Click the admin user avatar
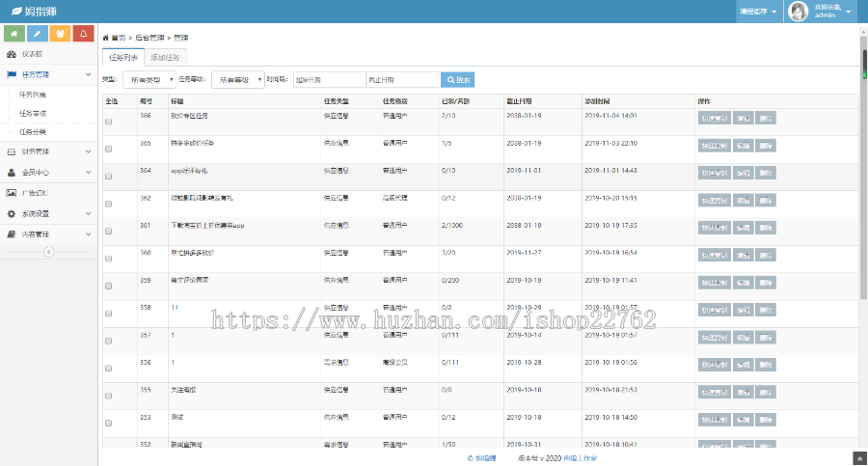868x466 pixels. [x=799, y=12]
